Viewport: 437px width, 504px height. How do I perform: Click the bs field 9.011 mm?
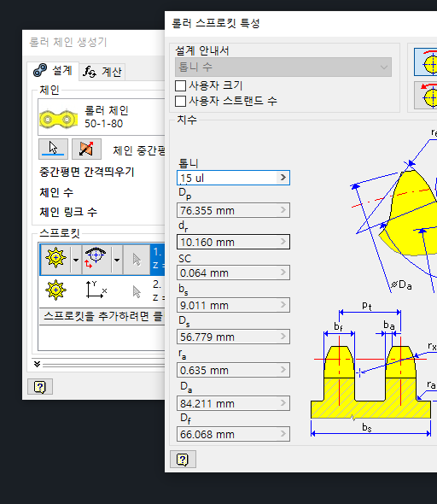point(233,305)
